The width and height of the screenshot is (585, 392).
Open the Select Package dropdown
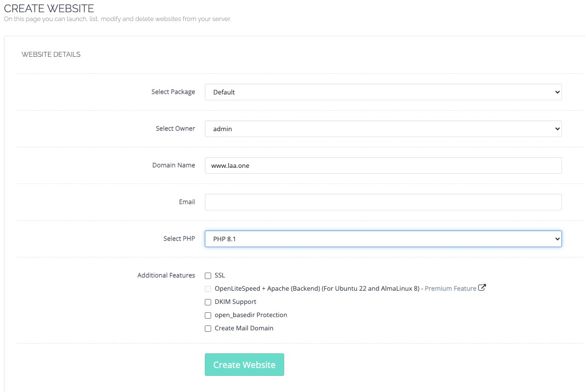click(383, 92)
